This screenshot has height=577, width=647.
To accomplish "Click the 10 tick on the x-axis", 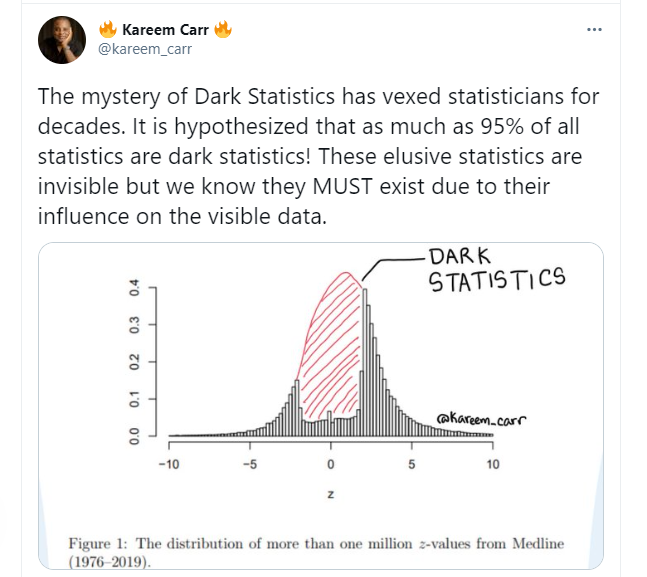I will (x=492, y=464).
